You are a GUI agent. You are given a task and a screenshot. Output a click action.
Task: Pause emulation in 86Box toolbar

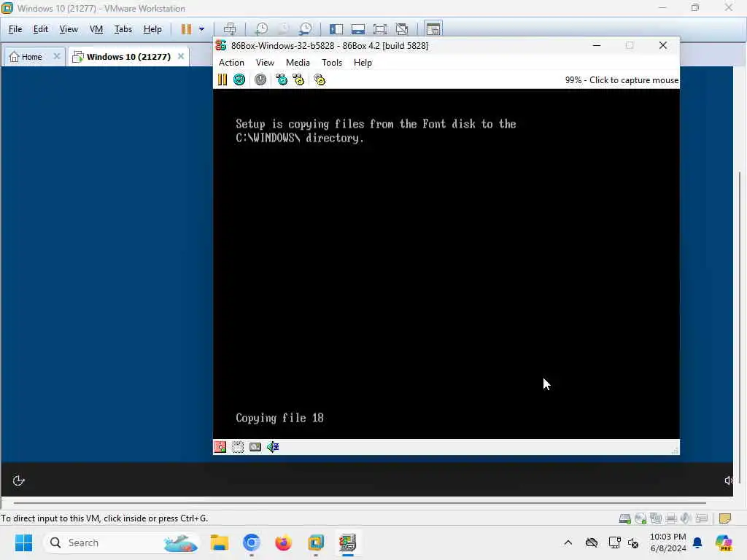point(222,79)
